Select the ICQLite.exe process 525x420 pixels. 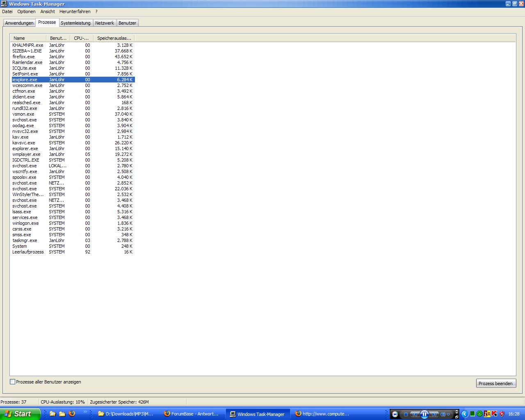point(73,68)
